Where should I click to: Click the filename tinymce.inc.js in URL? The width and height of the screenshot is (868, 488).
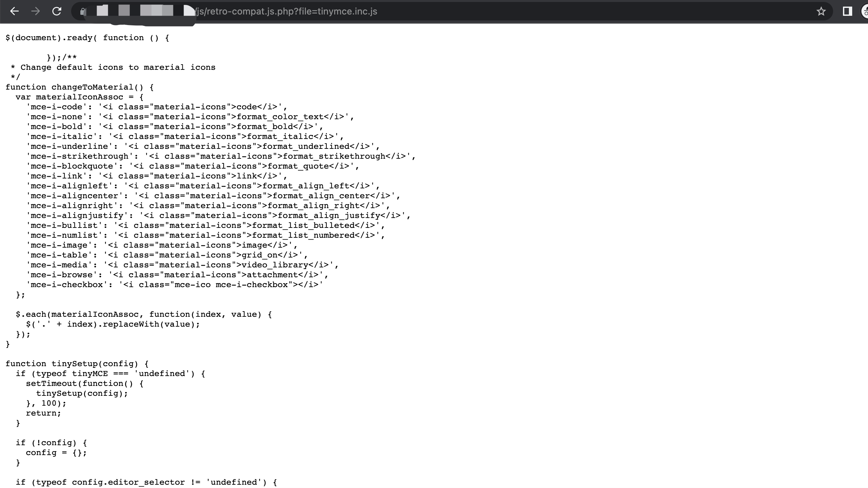347,11
